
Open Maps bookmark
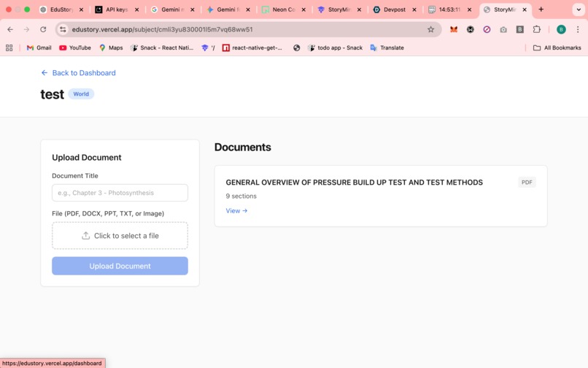(x=111, y=47)
